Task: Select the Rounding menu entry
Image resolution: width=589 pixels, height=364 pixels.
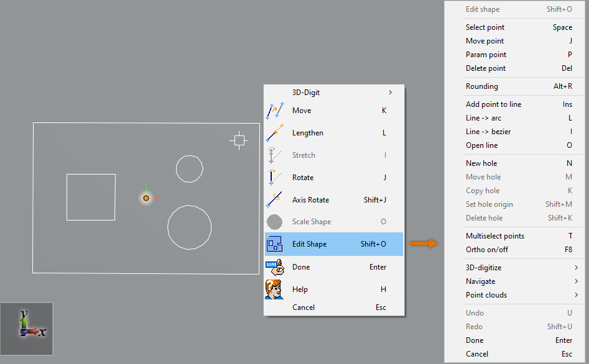Action: click(x=482, y=86)
